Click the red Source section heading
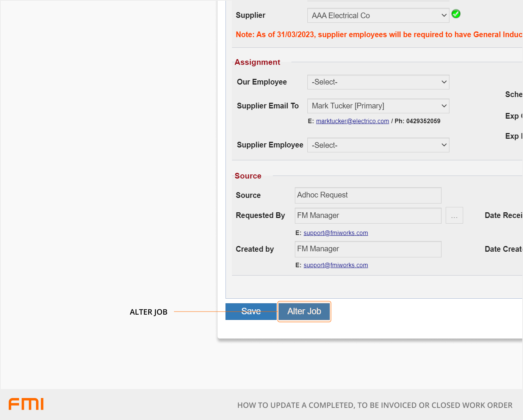523x420 pixels. pos(248,176)
